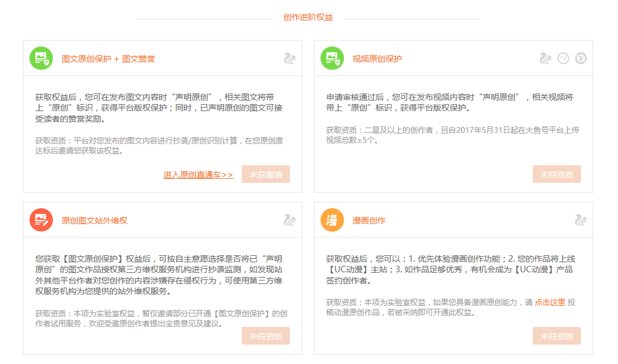Viewport: 618px width, 364px height.
Task: Click the orange 漫画创作 card icon
Action: tap(332, 220)
